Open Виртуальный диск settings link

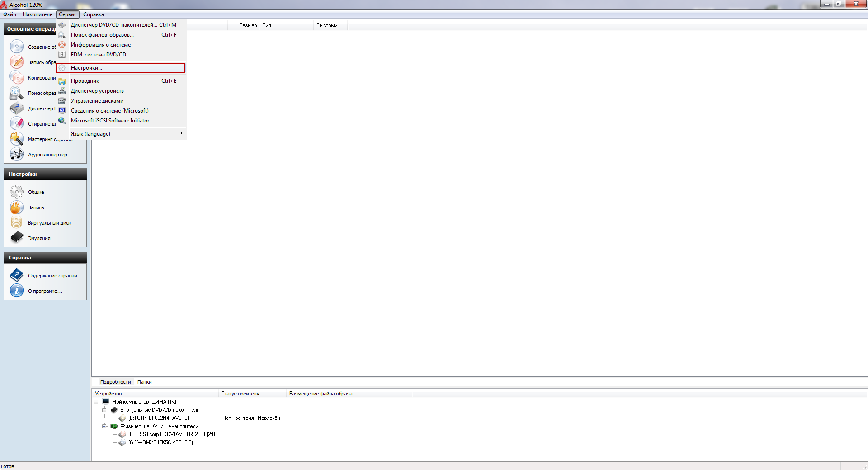click(50, 223)
